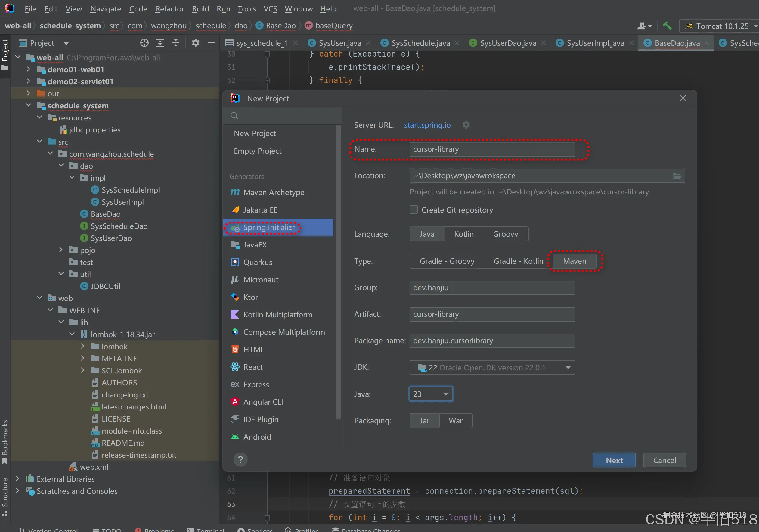Open the Refactor menu
The height and width of the screenshot is (532, 759).
(169, 9)
